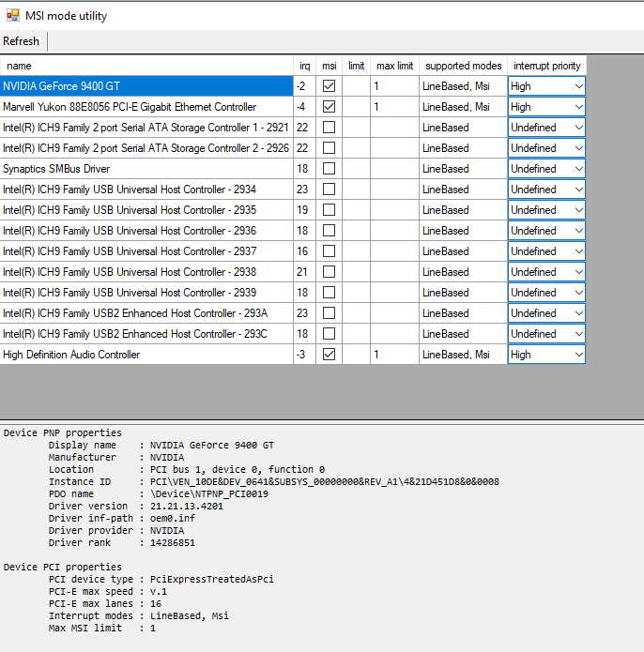Click the max limit column header

pos(395,66)
